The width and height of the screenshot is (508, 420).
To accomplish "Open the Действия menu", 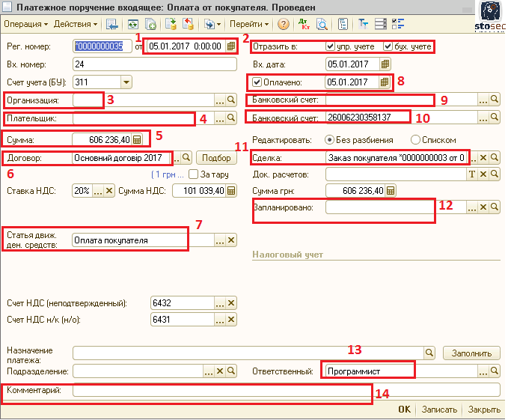I will [75, 24].
